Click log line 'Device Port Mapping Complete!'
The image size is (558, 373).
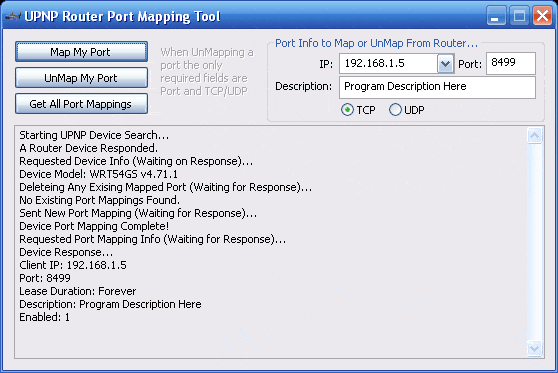94,226
